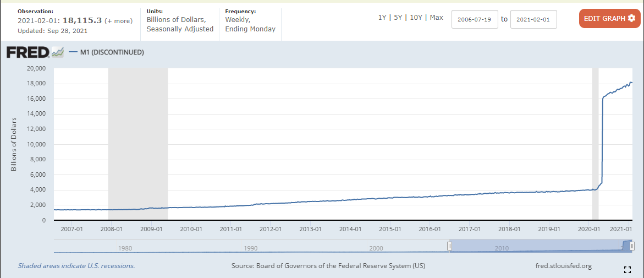This screenshot has width=644, height=278.
Task: Select the Max date range
Action: coord(437,18)
